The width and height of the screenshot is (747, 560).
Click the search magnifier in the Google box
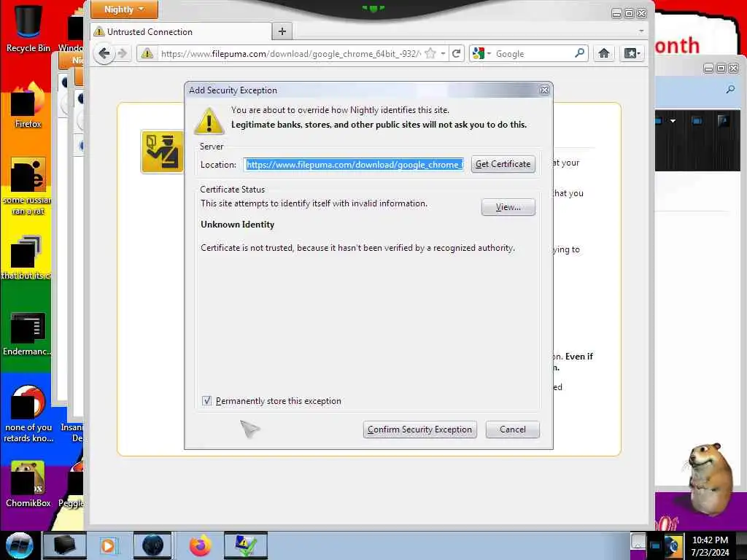click(x=579, y=53)
